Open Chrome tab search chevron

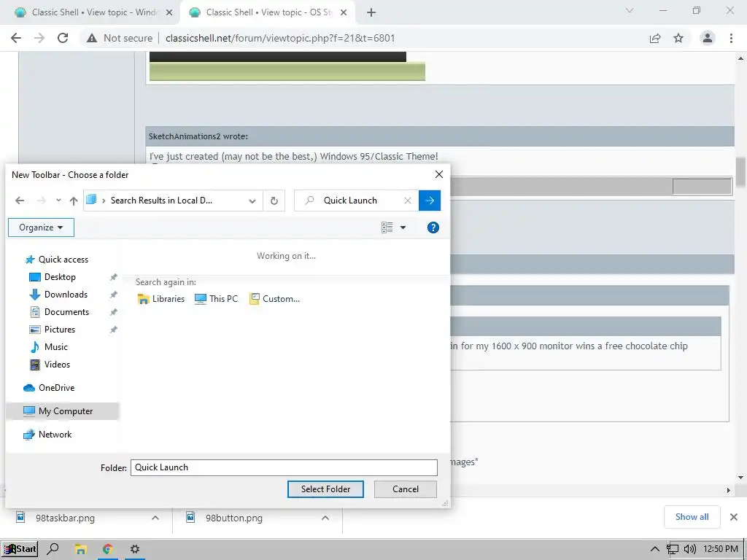630,10
